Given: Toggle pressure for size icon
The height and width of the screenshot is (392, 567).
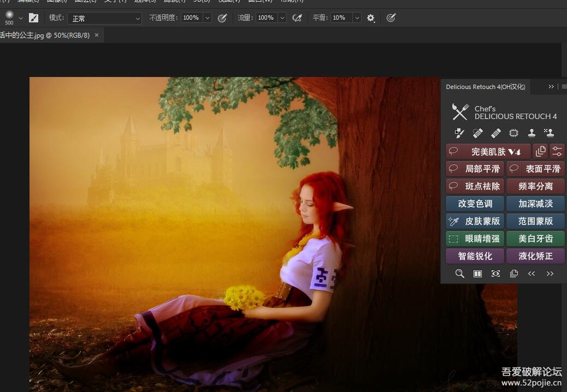Looking at the screenshot, I should [391, 17].
